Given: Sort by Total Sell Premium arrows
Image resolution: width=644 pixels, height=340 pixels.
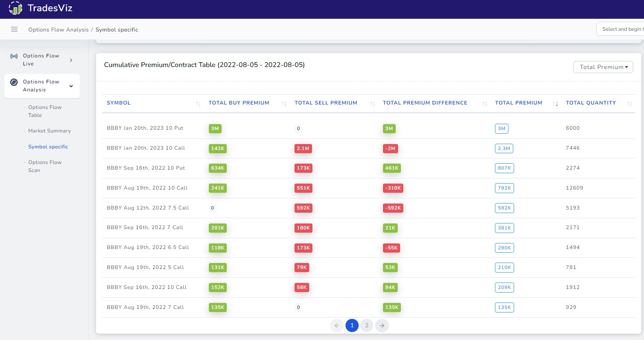Looking at the screenshot, I should click(373, 104).
